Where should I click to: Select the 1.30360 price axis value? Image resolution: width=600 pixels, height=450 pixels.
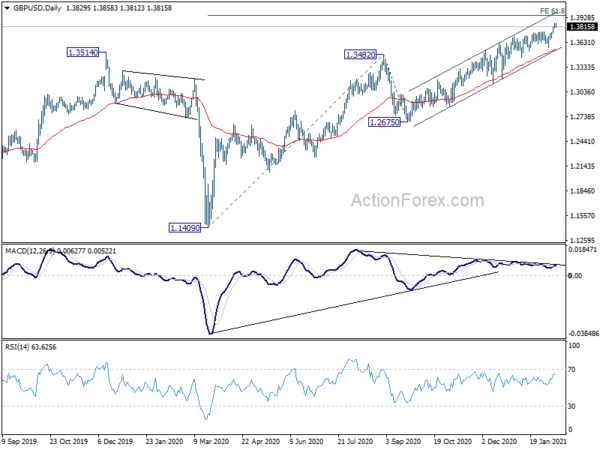click(582, 92)
